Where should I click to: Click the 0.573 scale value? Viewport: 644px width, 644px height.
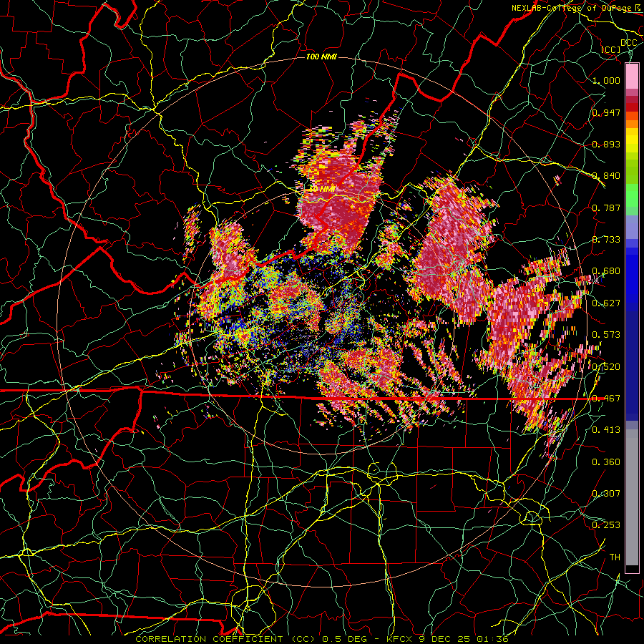click(x=606, y=335)
